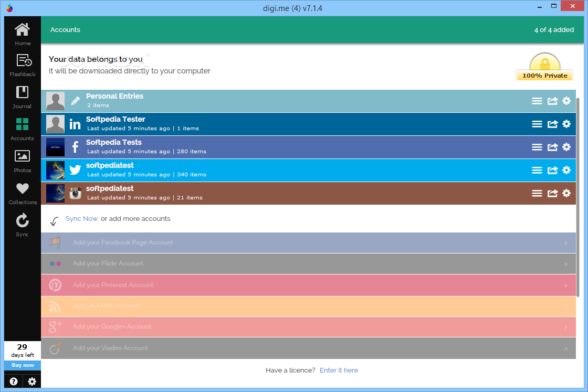Click the Google+ logo icon
This screenshot has width=588, height=392.
click(55, 327)
